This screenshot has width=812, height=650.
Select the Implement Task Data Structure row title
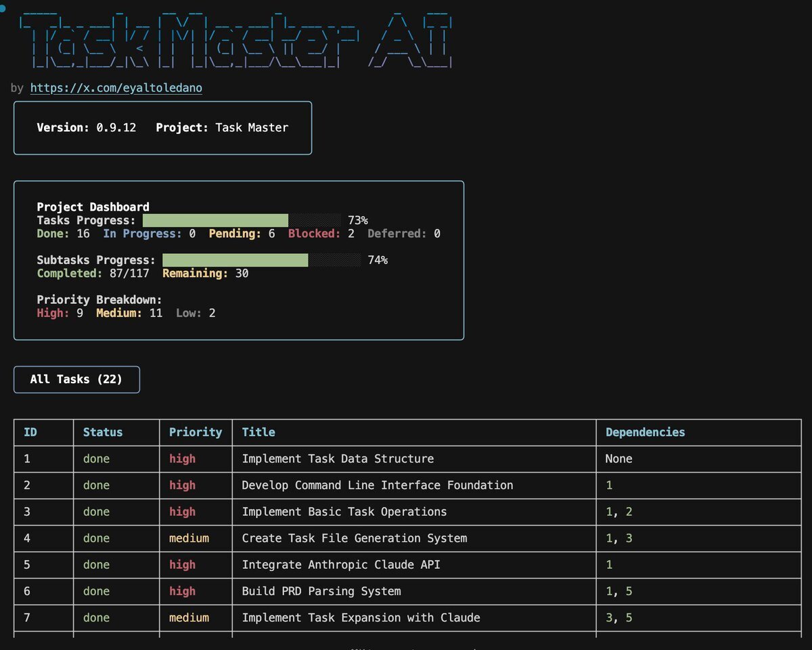(338, 458)
